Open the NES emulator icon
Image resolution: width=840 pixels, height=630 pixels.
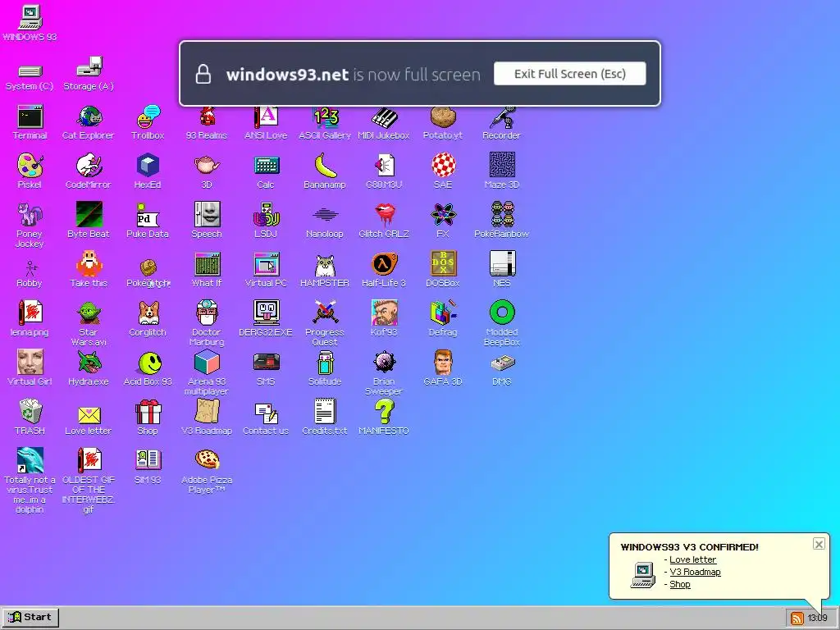pos(502,264)
